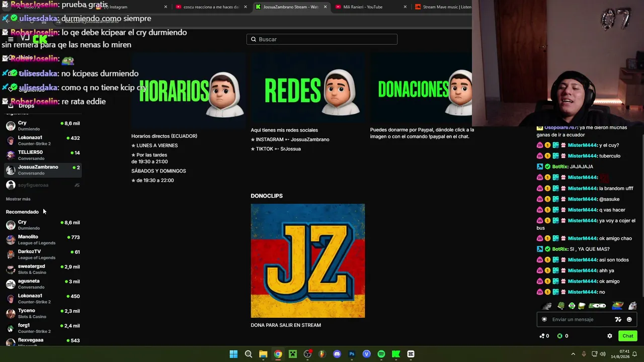The height and width of the screenshot is (362, 644).
Task: Open offline channel soyfigueroaa
Action: coord(43,185)
